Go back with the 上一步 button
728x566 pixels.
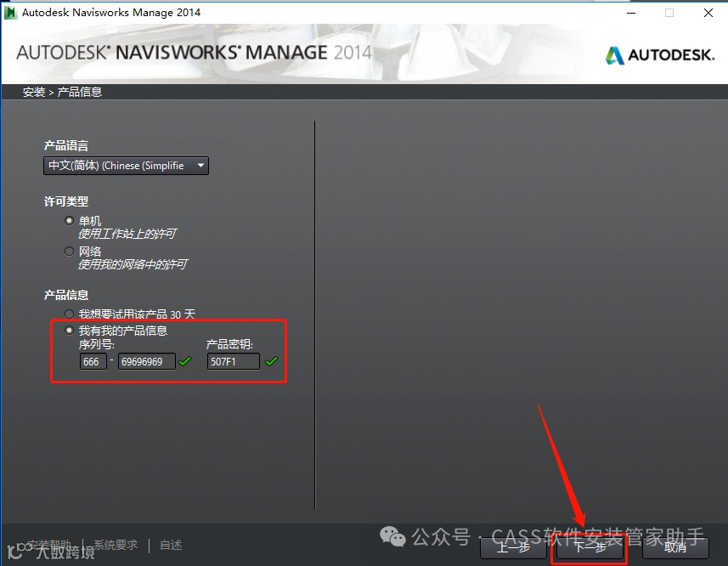point(513,548)
